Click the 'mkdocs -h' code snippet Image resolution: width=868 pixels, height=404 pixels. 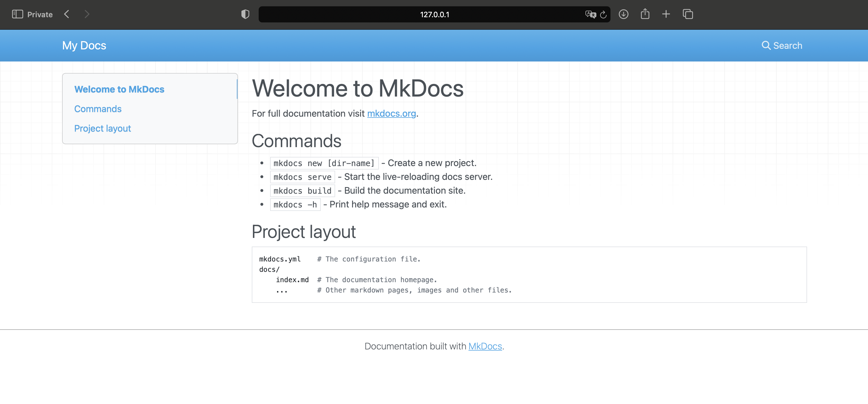(x=295, y=205)
